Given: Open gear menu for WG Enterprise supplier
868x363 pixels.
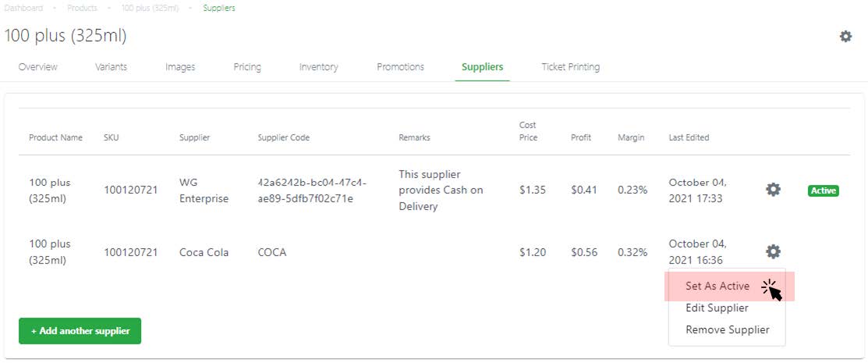Looking at the screenshot, I should coord(773,190).
